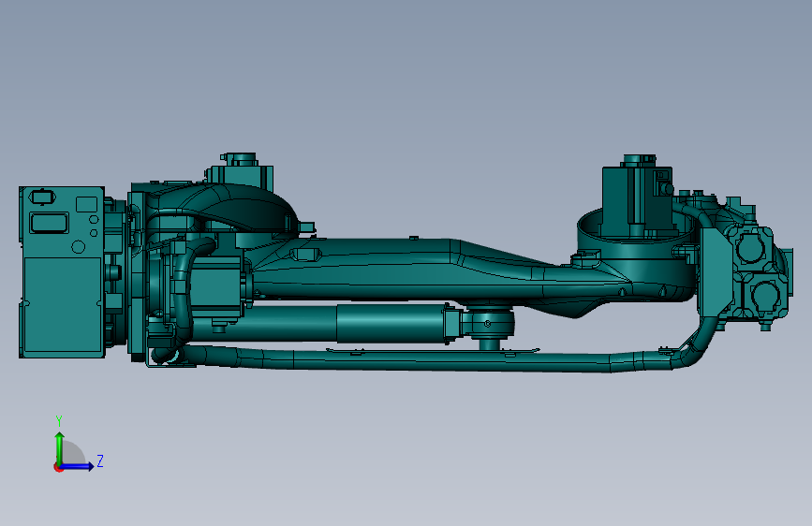
Task: Select the "Y" axis label
Action: click(x=59, y=420)
